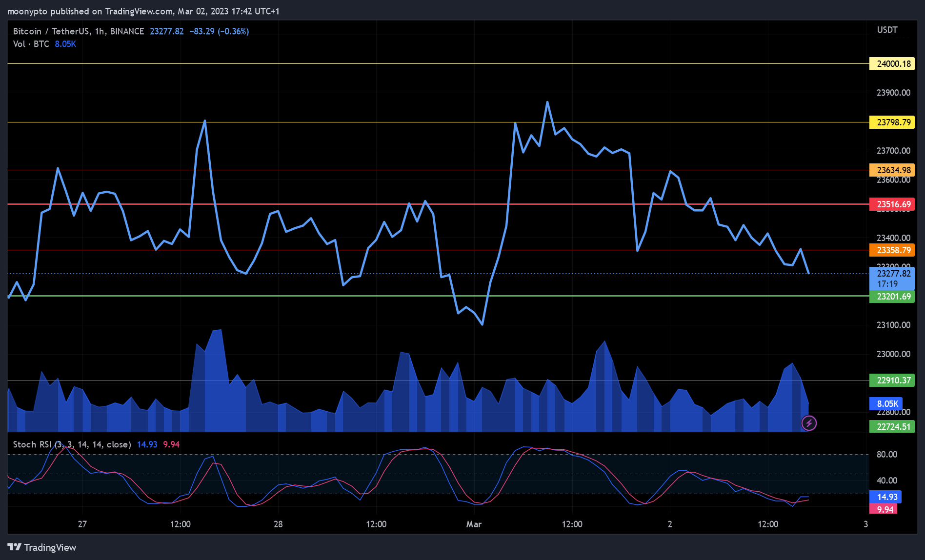Screen dimensions: 925x560
Task: Click the USDT currency label
Action: tap(887, 30)
